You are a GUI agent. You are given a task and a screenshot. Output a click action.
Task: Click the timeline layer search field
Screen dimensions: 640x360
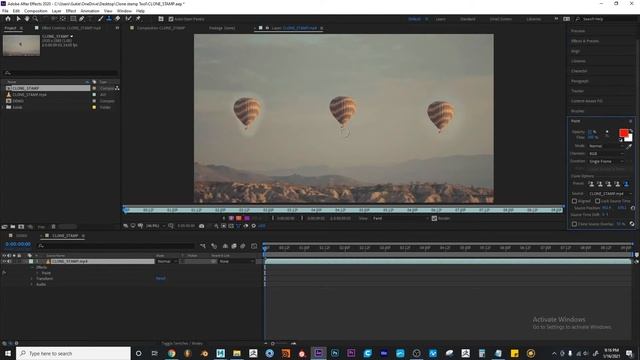pos(116,246)
